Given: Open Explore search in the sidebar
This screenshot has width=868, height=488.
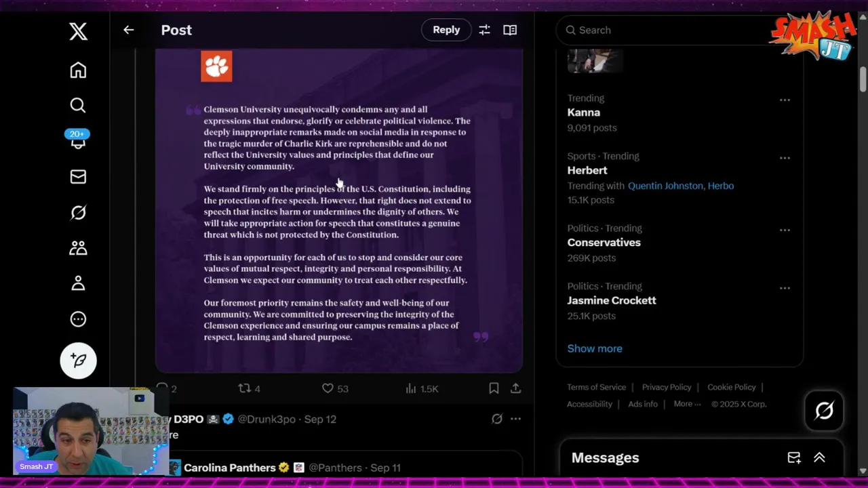Looking at the screenshot, I should 78,105.
